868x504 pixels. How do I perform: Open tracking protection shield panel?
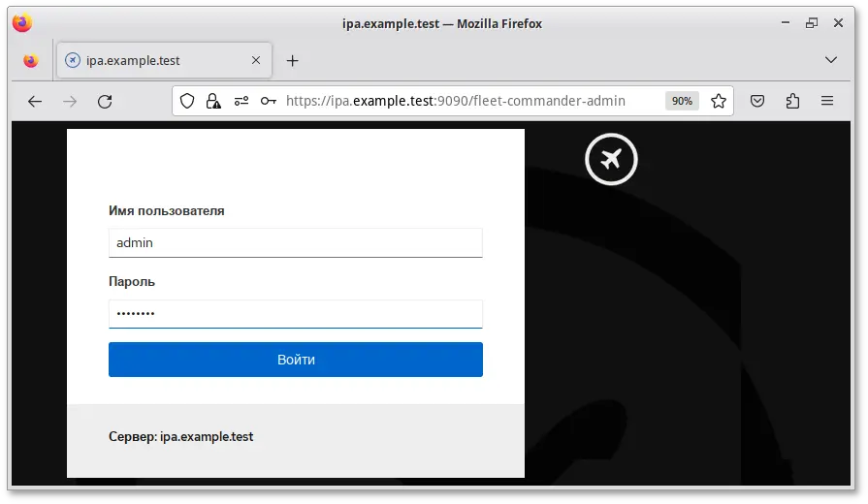188,101
